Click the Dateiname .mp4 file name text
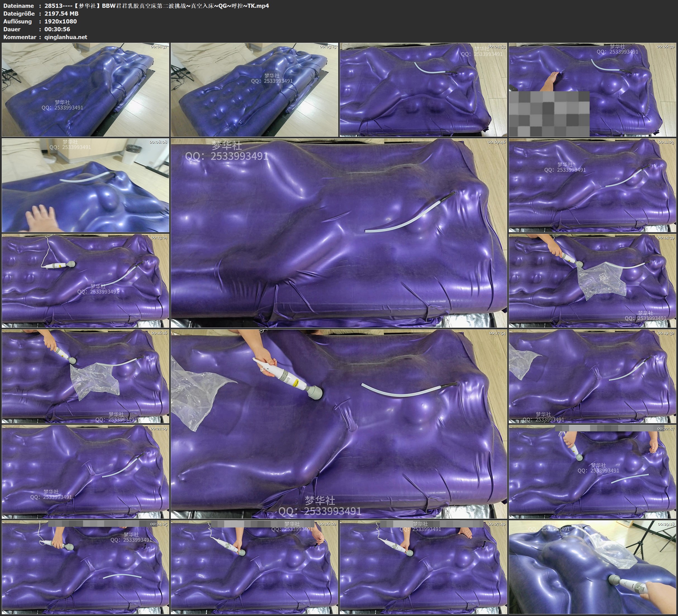Viewport: 678px width, 616px height. 156,6
